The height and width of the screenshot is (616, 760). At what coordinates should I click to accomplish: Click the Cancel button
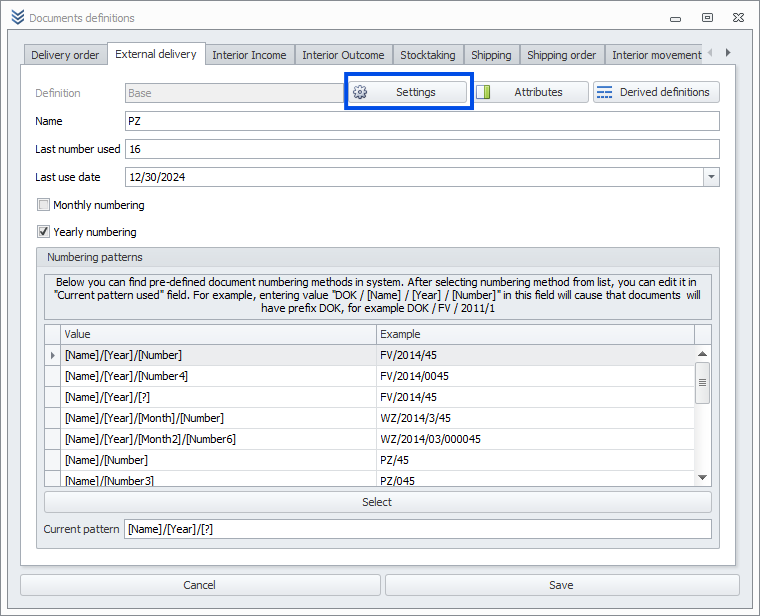coord(200,585)
